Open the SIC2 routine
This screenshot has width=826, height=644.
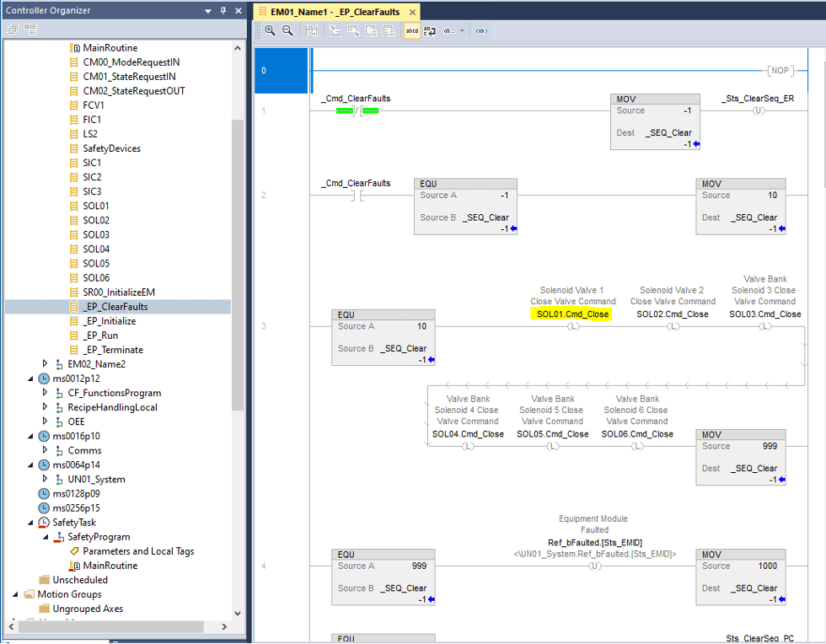coord(92,177)
